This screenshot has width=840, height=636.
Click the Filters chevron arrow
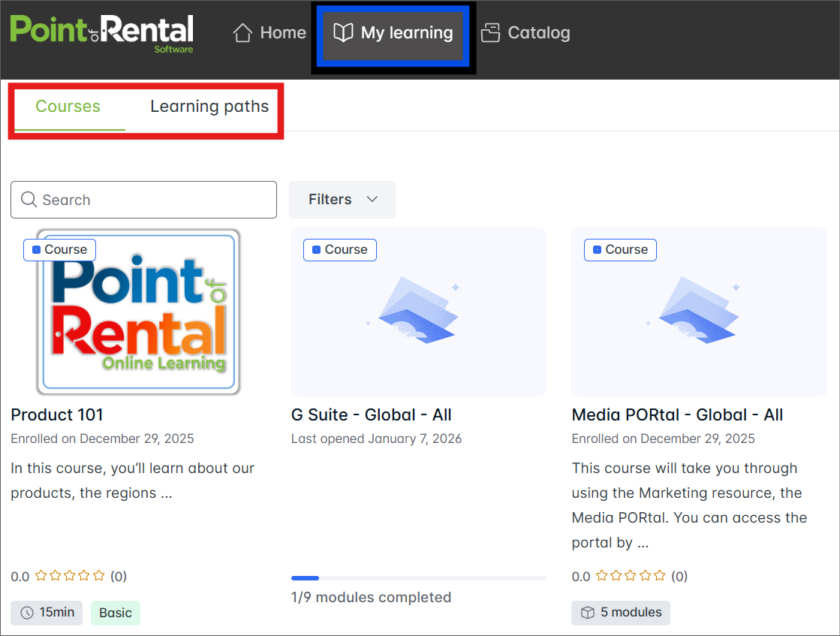372,200
